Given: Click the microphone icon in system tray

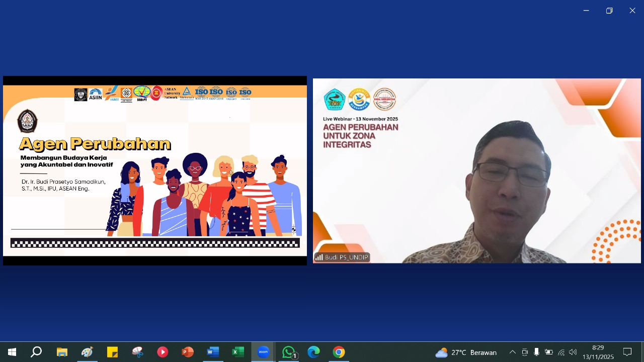Looking at the screenshot, I should click(x=537, y=352).
